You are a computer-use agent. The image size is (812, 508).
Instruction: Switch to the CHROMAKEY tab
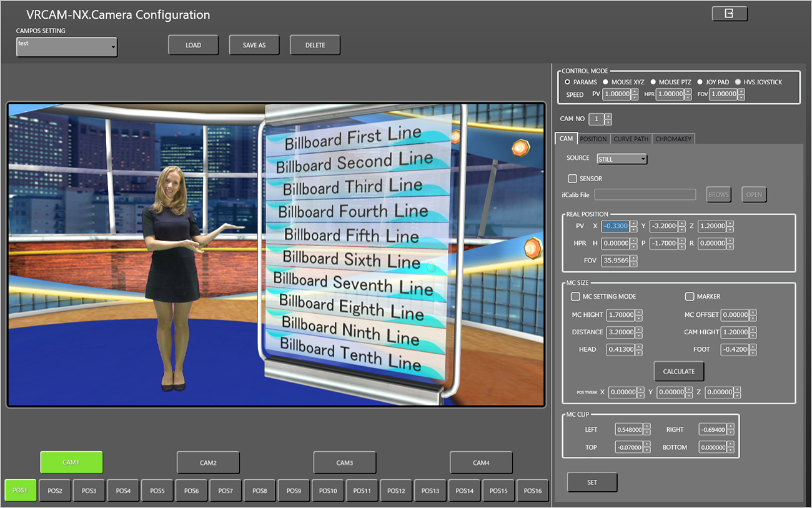(673, 139)
